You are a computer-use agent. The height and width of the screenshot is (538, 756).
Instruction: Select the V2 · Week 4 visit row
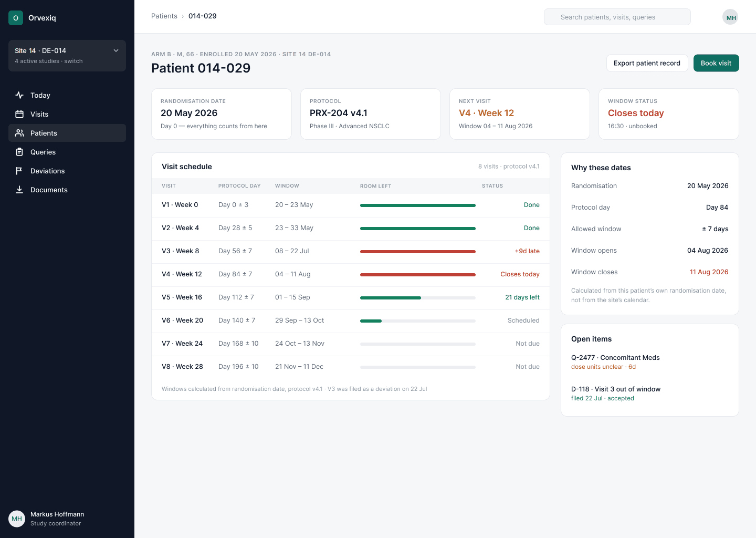[x=351, y=228]
